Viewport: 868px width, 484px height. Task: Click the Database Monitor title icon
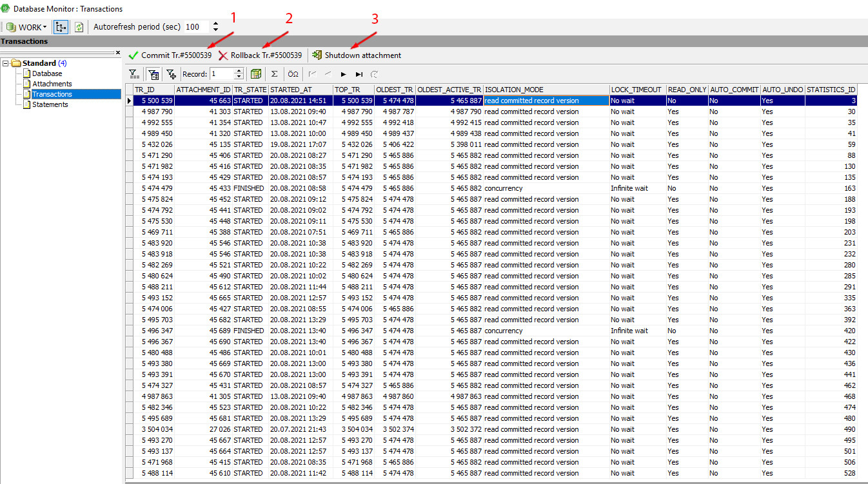[x=6, y=9]
